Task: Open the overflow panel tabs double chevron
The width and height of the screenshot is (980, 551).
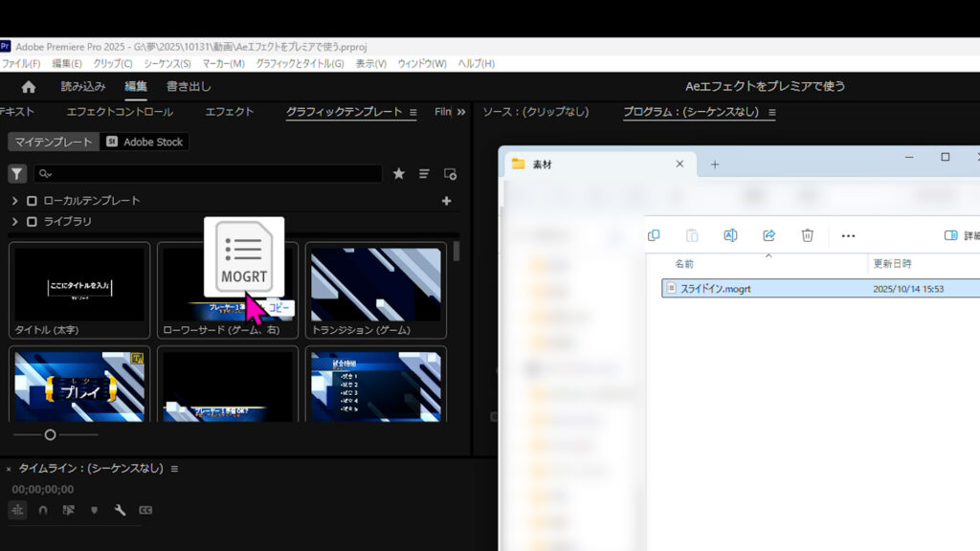Action: (461, 112)
